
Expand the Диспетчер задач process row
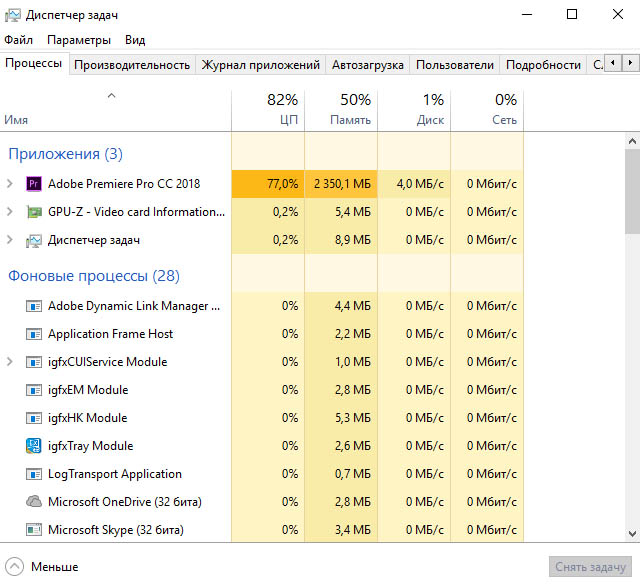[x=10, y=240]
